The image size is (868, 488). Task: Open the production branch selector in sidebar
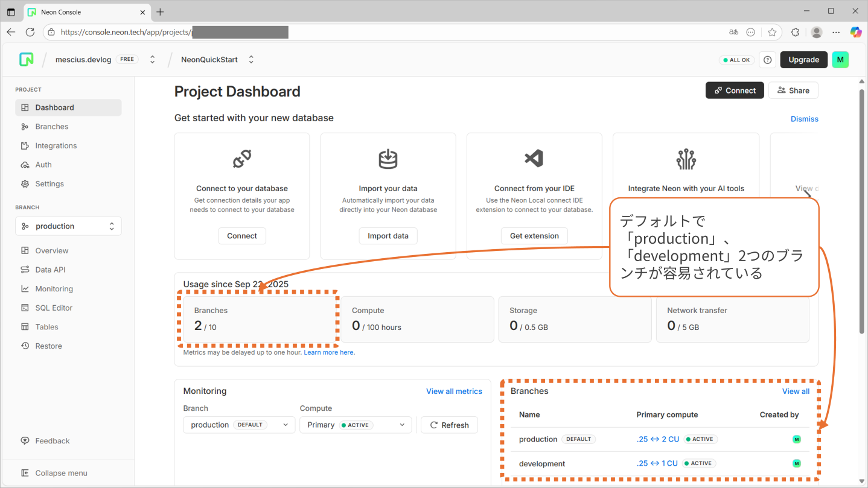point(68,226)
